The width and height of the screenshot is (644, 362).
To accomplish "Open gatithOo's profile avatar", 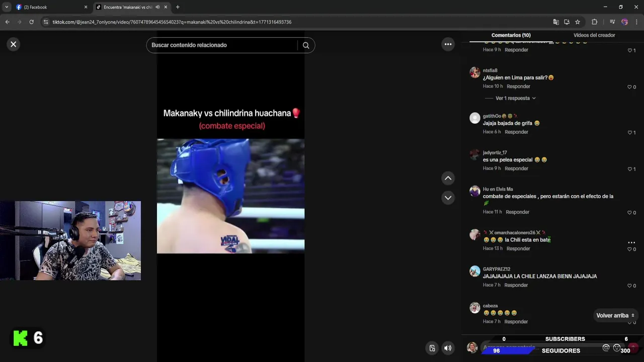I will [475, 118].
